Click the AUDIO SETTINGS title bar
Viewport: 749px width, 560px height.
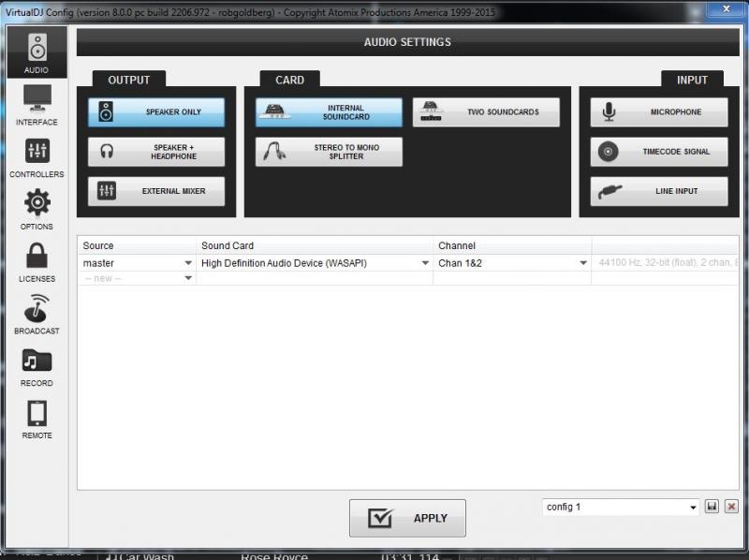(x=407, y=42)
